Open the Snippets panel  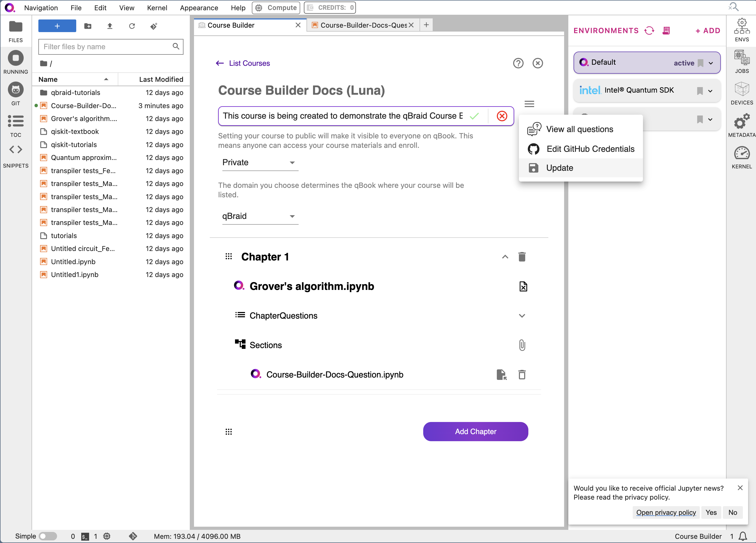[16, 156]
